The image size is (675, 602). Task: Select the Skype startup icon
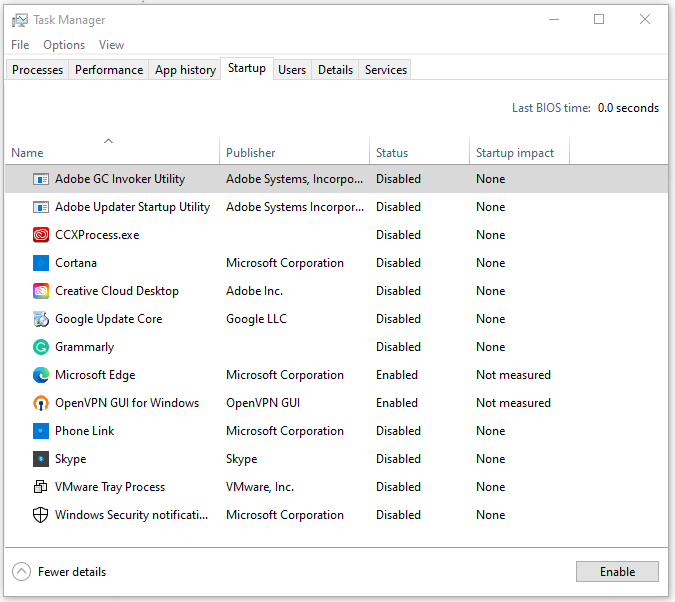click(41, 459)
